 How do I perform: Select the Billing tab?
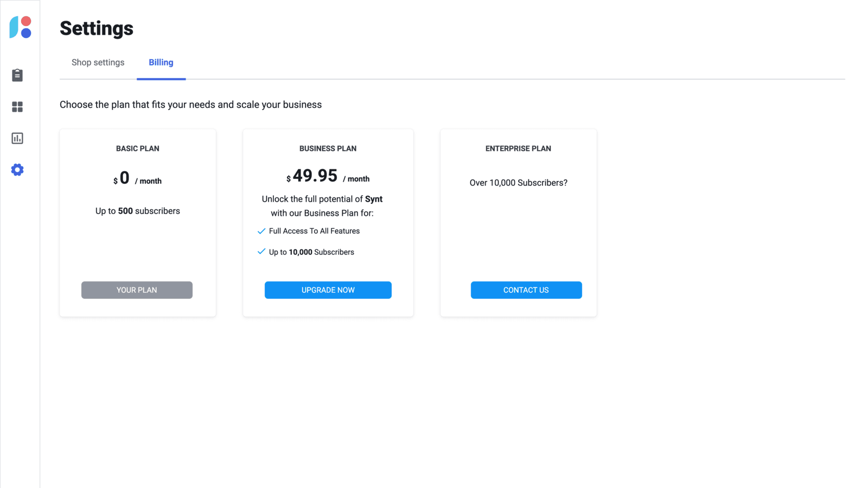point(161,62)
